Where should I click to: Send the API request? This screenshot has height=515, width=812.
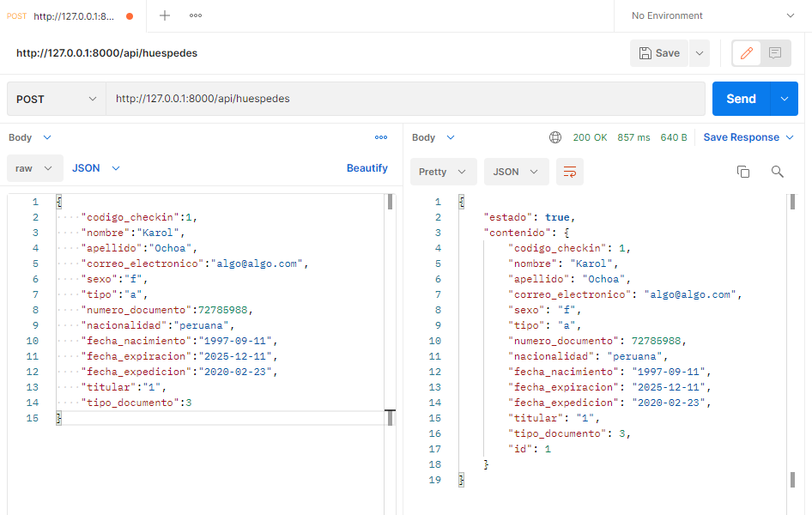point(741,99)
